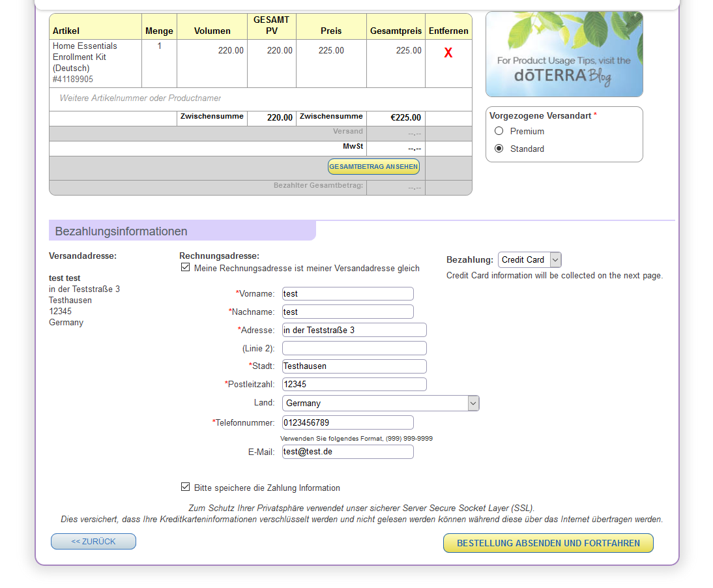Remove Home Essentials kit with red X
Image resolution: width=713 pixels, height=588 pixels.
tap(448, 53)
